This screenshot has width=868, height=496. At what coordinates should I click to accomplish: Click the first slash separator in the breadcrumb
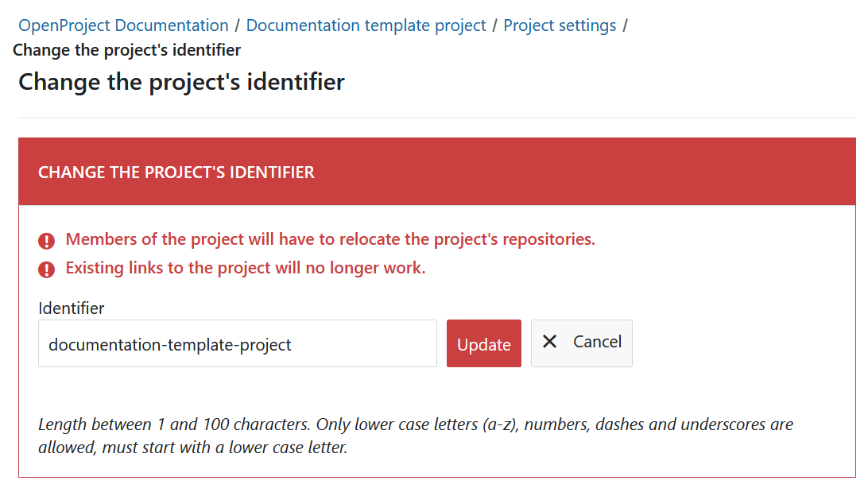235,25
